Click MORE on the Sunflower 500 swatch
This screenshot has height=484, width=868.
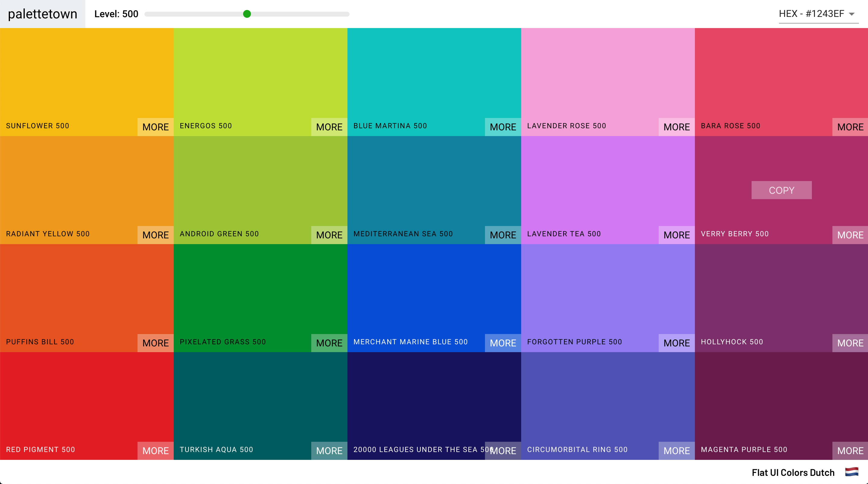pyautogui.click(x=155, y=127)
